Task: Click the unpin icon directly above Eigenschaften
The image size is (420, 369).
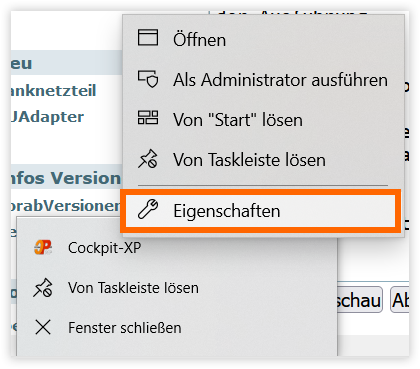Action: coord(148,158)
